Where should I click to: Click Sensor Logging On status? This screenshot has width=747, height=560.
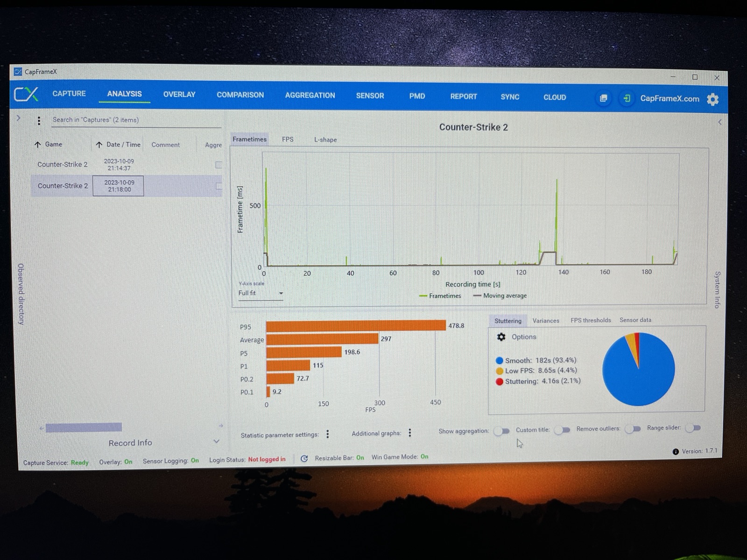(x=171, y=461)
